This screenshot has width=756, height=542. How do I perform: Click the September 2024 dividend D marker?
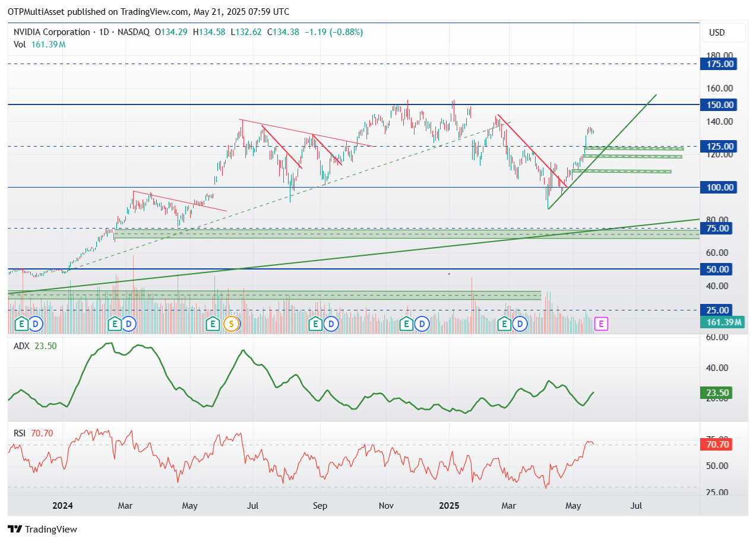pyautogui.click(x=331, y=324)
